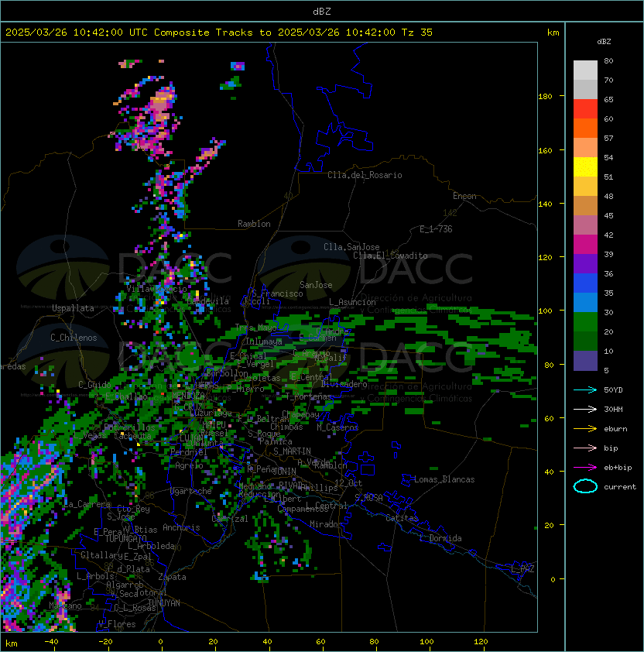Click the 'C_Chilenos' map label
This screenshot has width=644, height=652.
pyautogui.click(x=74, y=338)
